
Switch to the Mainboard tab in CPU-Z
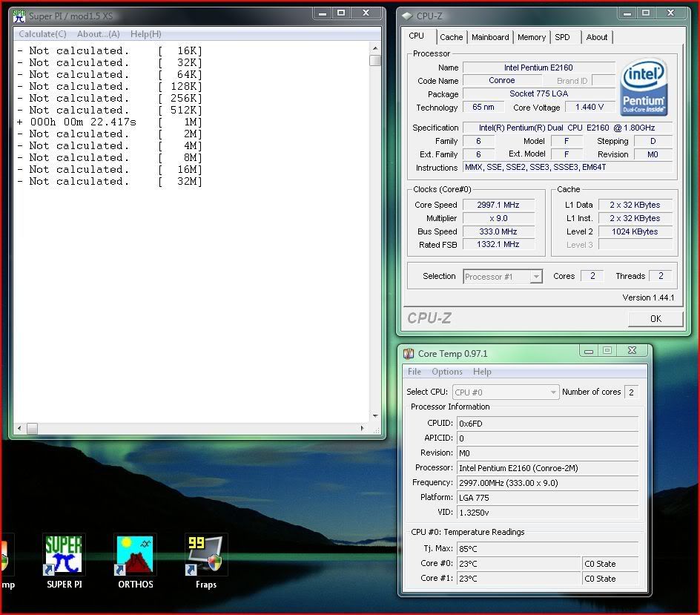[x=490, y=37]
